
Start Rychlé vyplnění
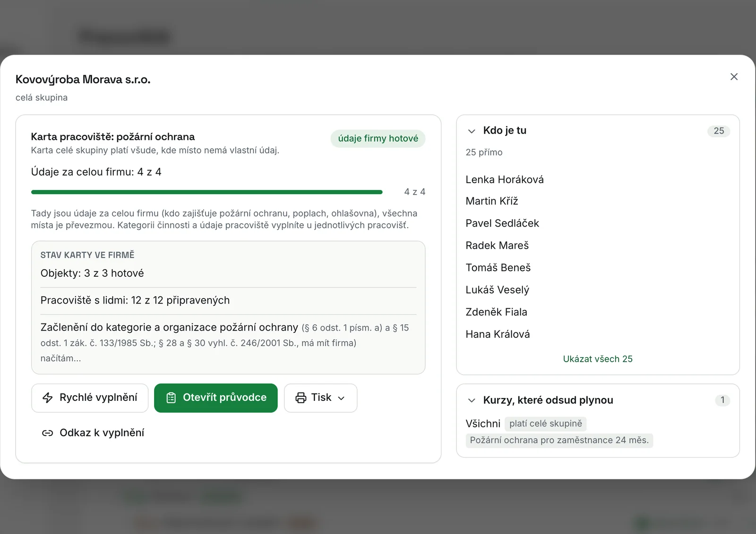tap(90, 398)
